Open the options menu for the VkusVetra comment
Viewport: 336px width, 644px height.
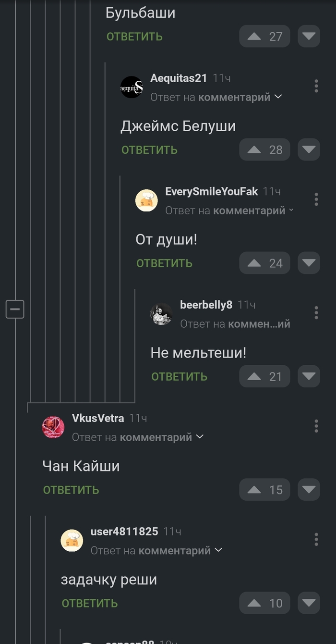coord(316,426)
